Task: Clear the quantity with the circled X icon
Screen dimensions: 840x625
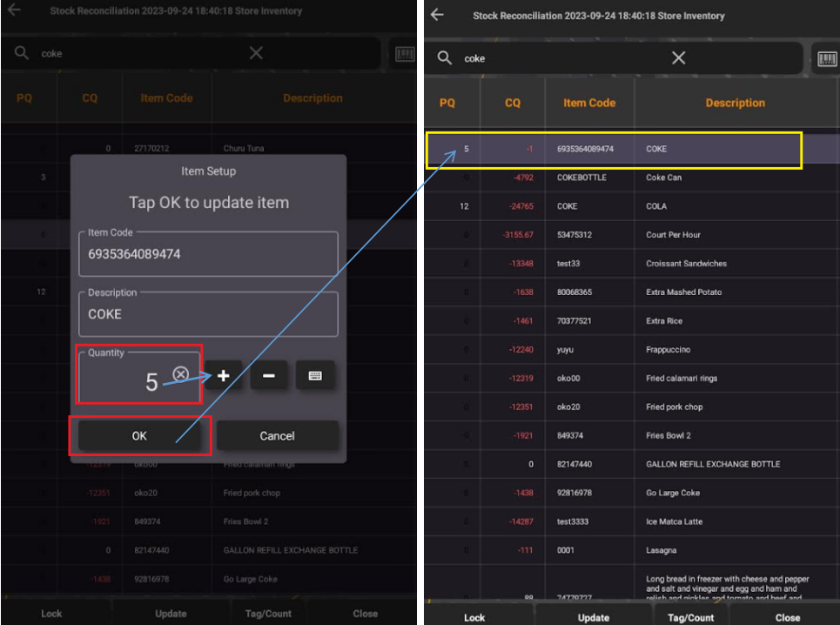Action: 180,373
